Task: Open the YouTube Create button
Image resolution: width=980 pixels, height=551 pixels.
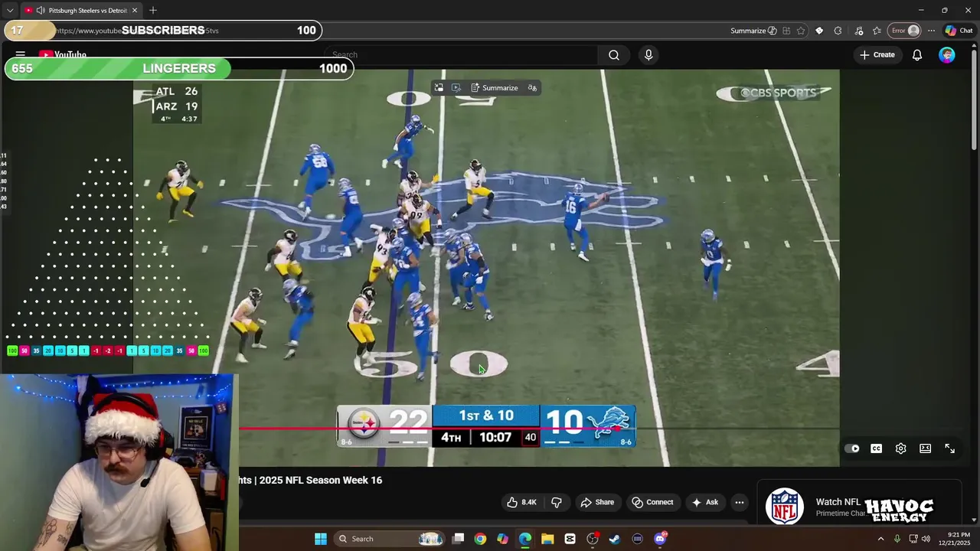Action: point(877,55)
